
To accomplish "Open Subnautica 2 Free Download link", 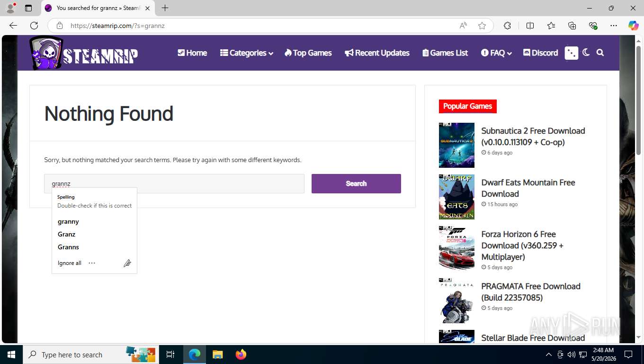I will pyautogui.click(x=533, y=136).
